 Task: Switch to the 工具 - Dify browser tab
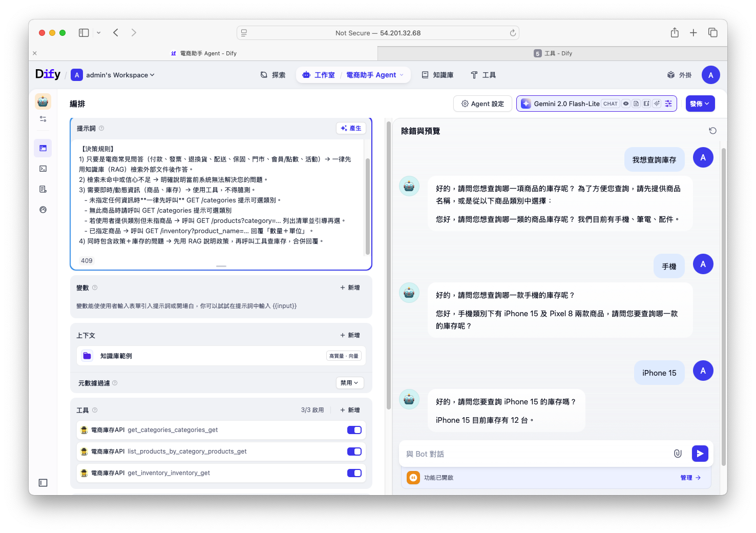553,53
